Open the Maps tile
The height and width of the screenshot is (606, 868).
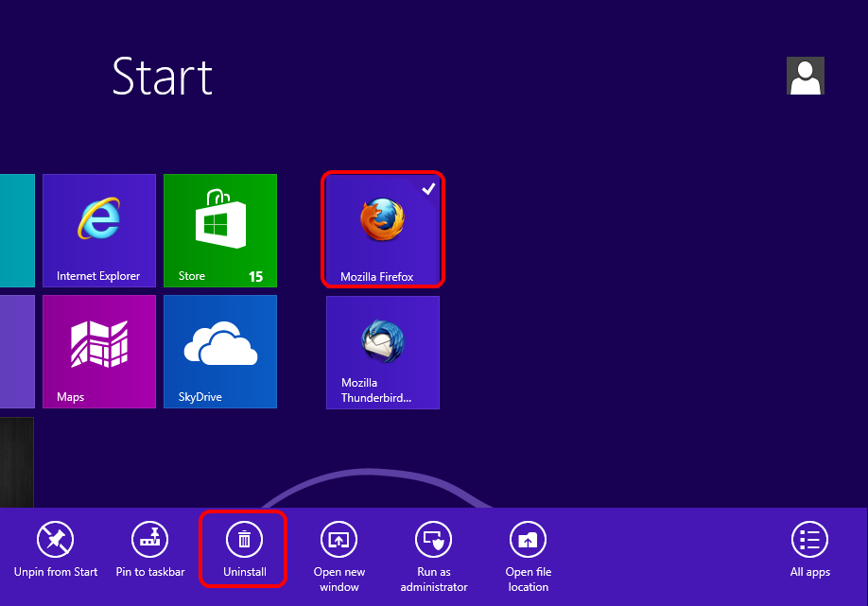tap(99, 352)
